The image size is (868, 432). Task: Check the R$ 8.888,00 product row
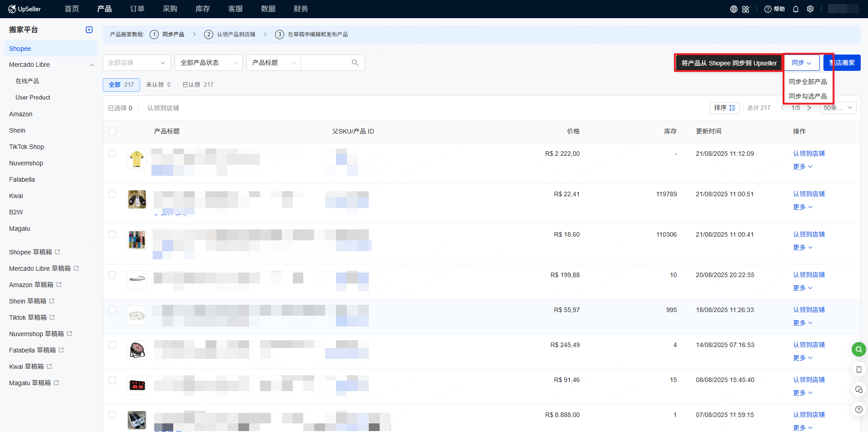pyautogui.click(x=112, y=415)
